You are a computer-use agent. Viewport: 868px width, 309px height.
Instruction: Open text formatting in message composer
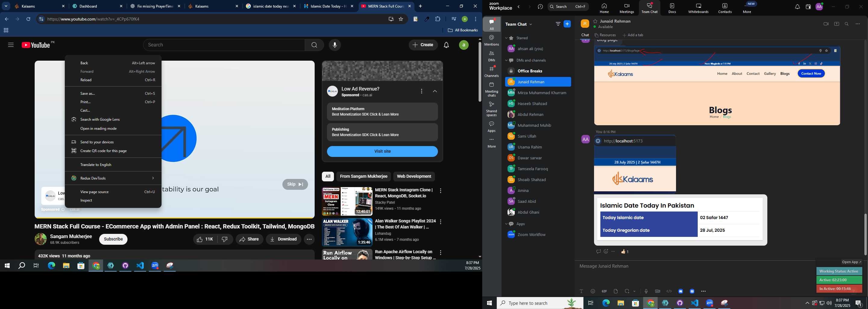point(581,291)
